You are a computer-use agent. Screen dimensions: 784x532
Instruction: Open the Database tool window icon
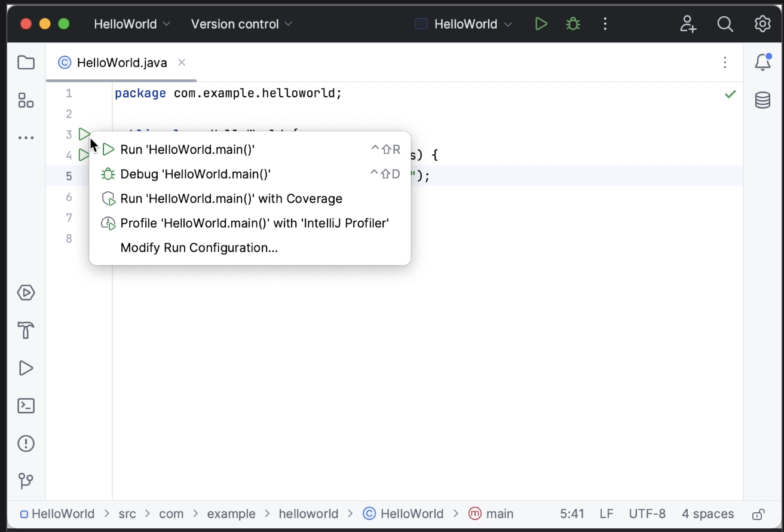click(762, 100)
